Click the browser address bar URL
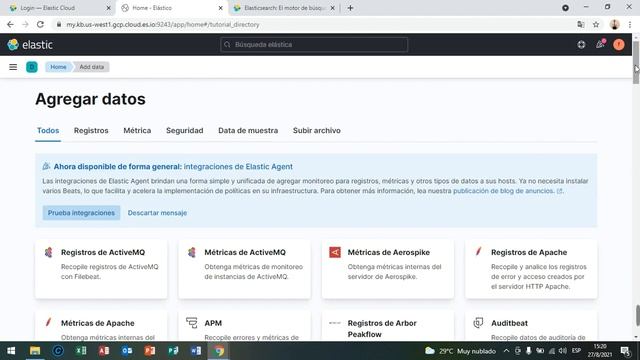This screenshot has width=640, height=360. pos(163,24)
